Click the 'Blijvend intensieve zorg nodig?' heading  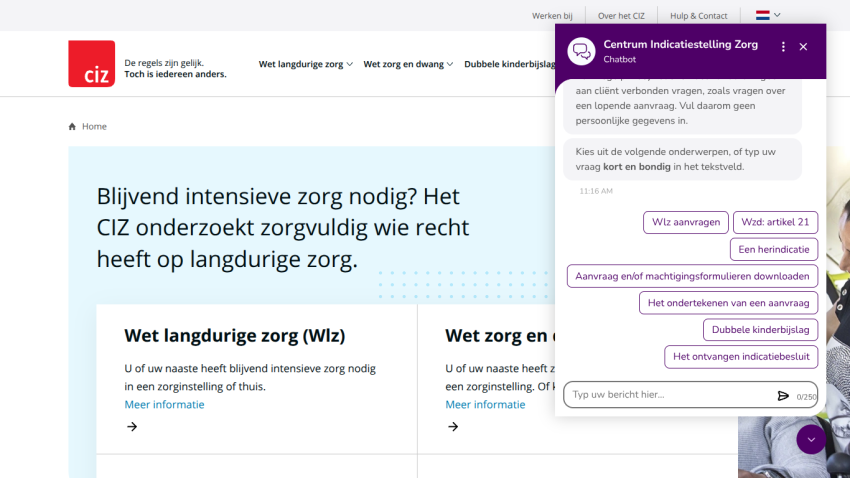pyautogui.click(x=283, y=227)
